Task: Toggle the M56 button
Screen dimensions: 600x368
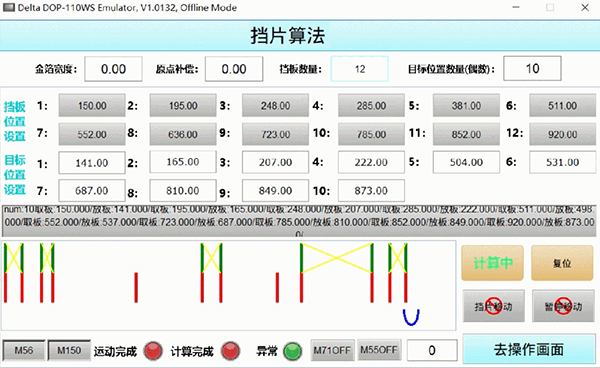Action: [x=24, y=350]
